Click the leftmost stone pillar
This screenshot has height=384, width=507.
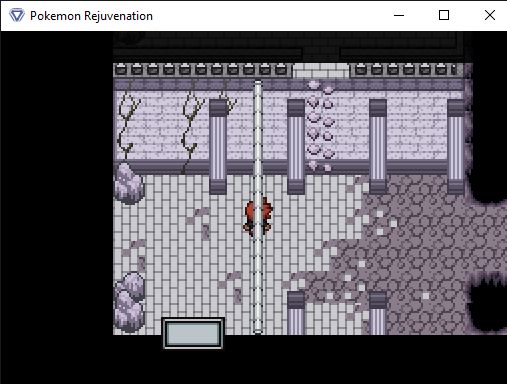[218, 147]
